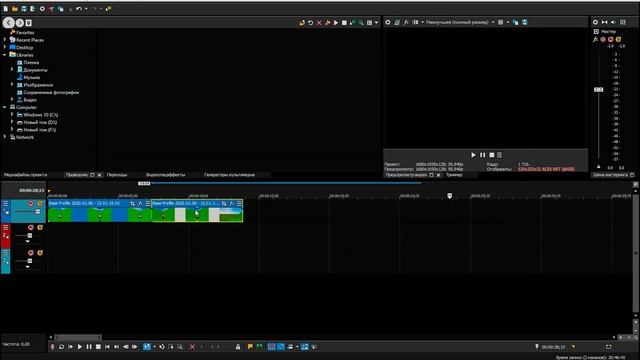640x360 pixels.
Task: Select the first Base Profile clip thumbnail
Action: pos(100,214)
